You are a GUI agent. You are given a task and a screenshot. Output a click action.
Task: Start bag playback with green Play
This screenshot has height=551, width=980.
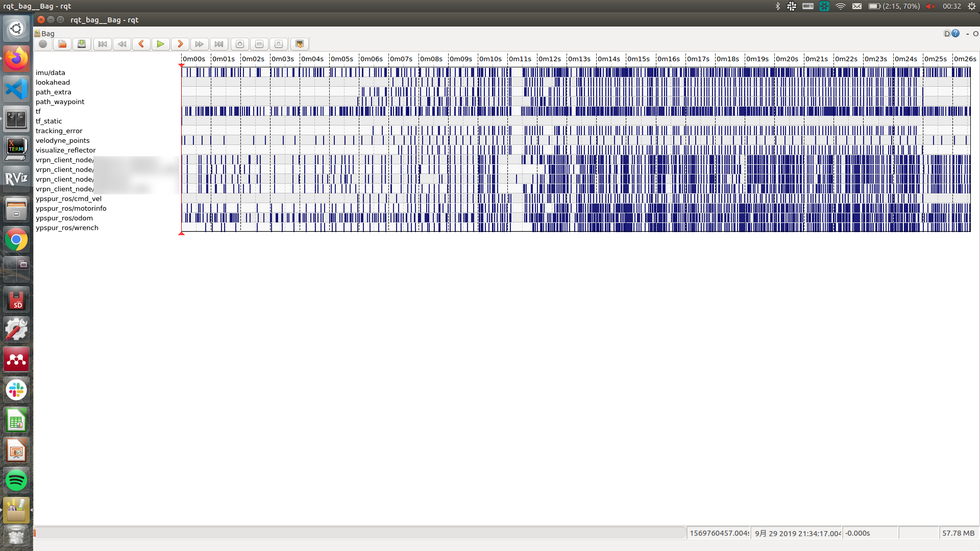(160, 44)
